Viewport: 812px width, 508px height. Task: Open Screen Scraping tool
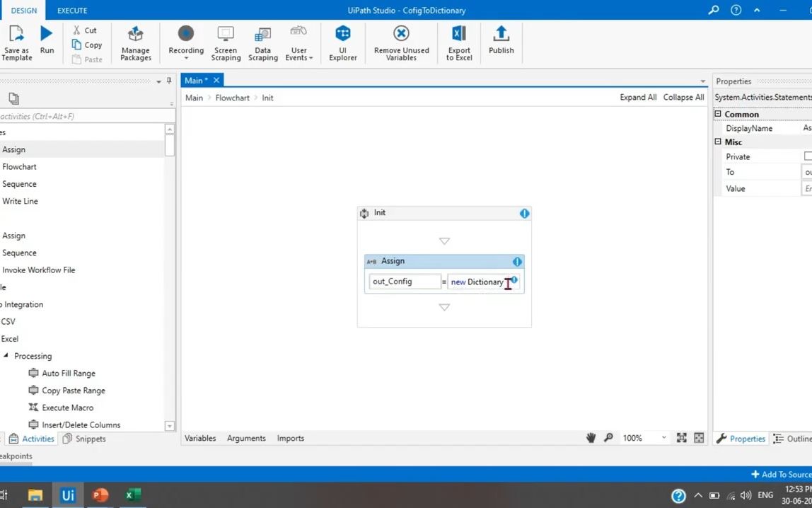pyautogui.click(x=226, y=43)
